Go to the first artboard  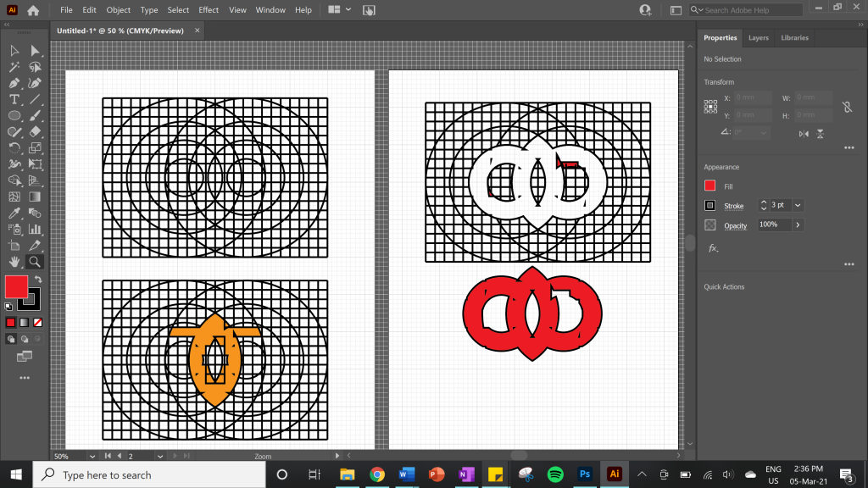coord(108,456)
